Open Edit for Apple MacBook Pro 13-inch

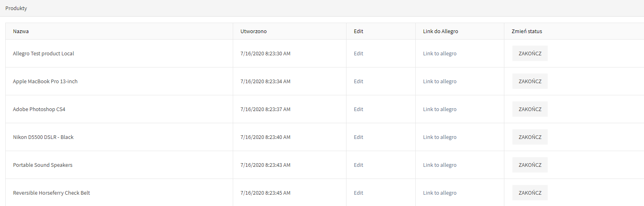pyautogui.click(x=358, y=81)
